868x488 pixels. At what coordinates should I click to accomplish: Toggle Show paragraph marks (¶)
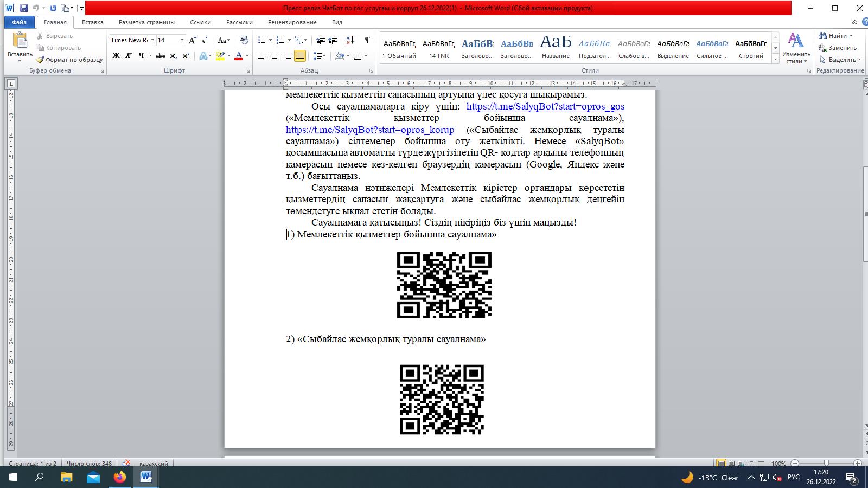coord(368,40)
